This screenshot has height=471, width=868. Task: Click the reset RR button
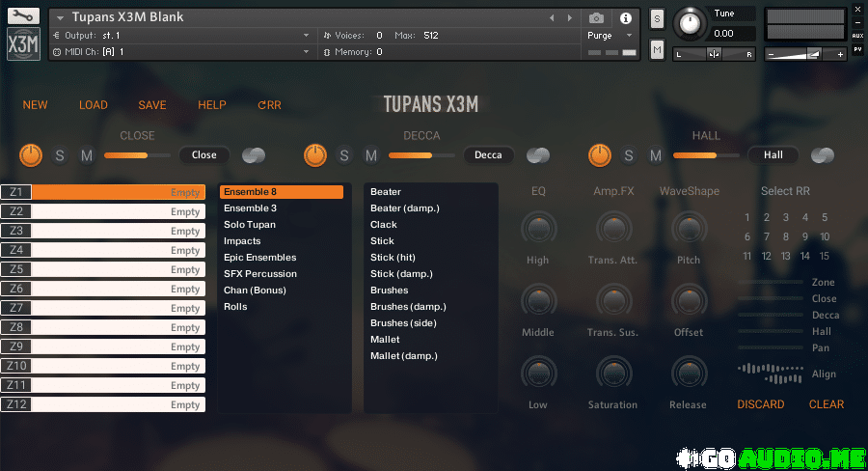(x=270, y=105)
